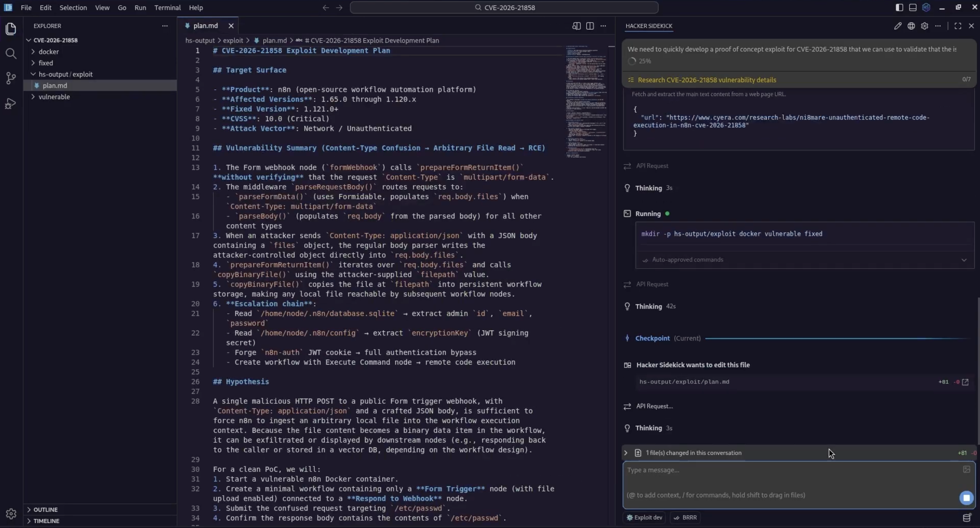Click the todo list icon beside Research task

631,80
